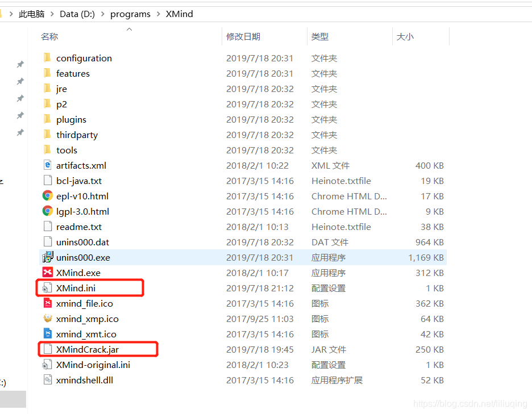Viewport: 532px width, 414px height.
Task: Select the xmind_xmp.ico file name
Action: click(88, 319)
